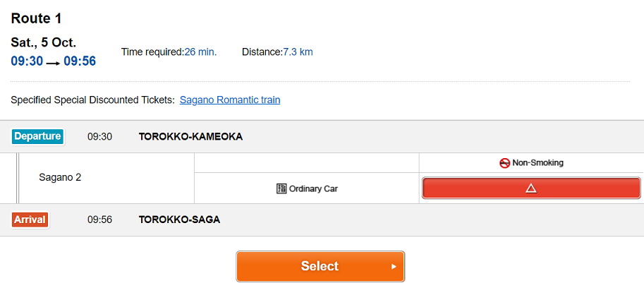Click the red Arrival badge
Viewport: 644px width, 288px height.
point(30,220)
